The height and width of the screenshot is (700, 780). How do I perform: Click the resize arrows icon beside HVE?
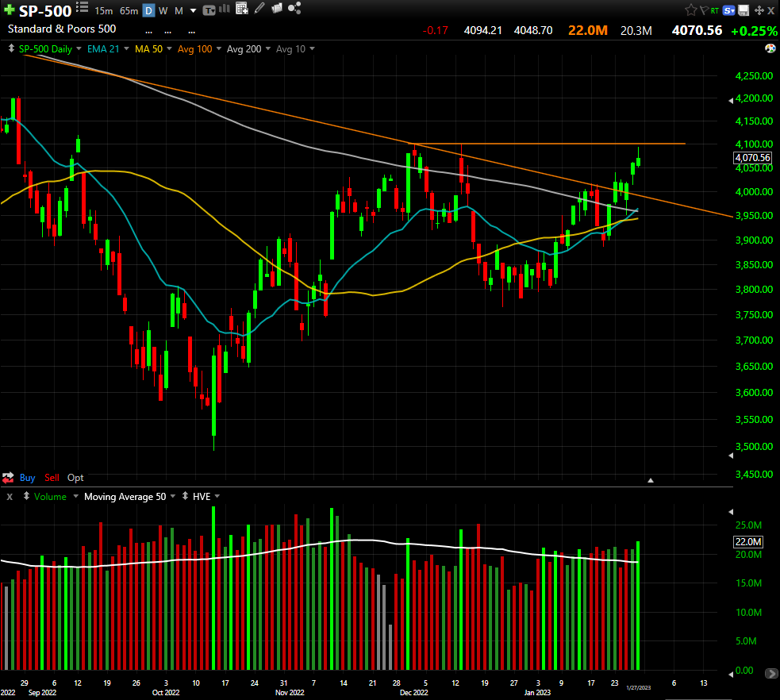(x=185, y=496)
